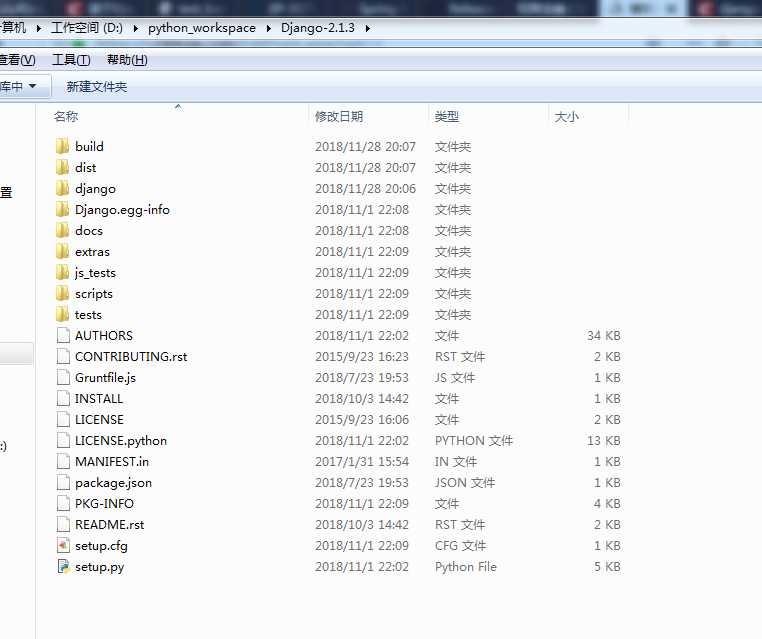Image resolution: width=762 pixels, height=639 pixels.
Task: Click the JSON 文件 type cell
Action: click(x=465, y=483)
